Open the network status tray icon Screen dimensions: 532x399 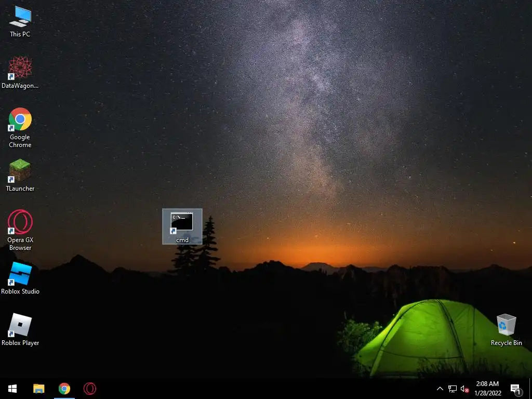click(453, 389)
